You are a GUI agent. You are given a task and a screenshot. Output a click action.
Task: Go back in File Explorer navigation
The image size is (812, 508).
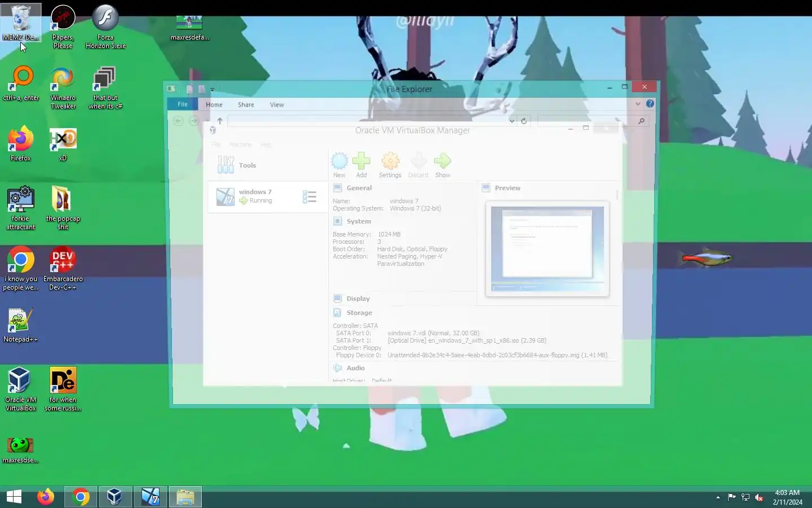178,121
